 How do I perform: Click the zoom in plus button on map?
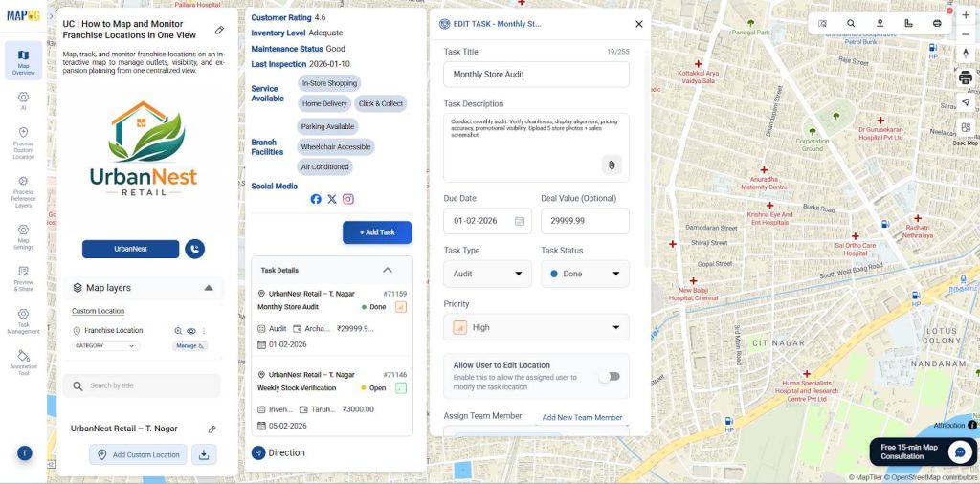[x=966, y=15]
